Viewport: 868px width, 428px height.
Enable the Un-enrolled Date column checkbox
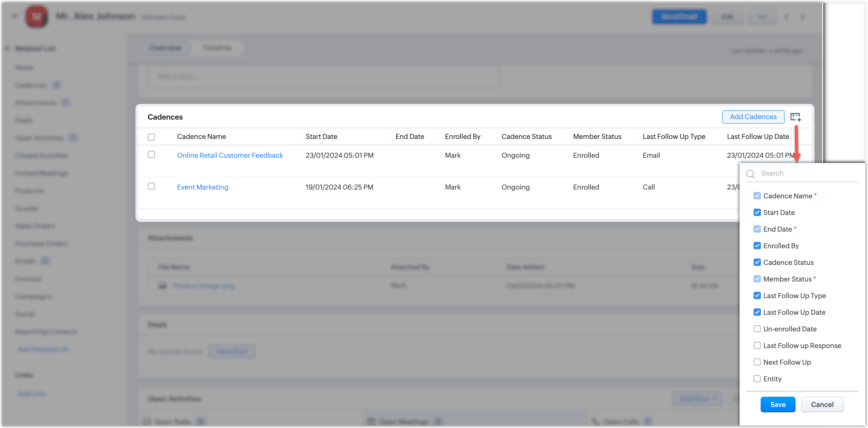tap(757, 329)
